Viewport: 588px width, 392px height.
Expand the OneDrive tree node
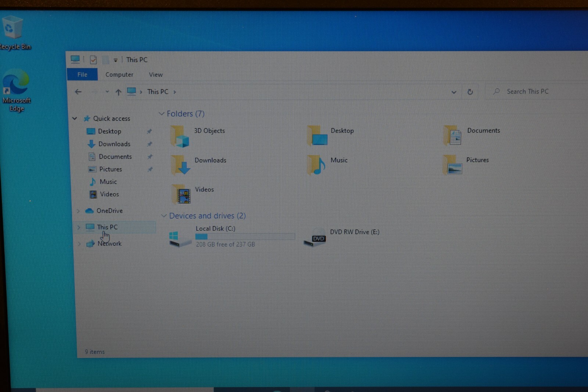[x=78, y=211]
